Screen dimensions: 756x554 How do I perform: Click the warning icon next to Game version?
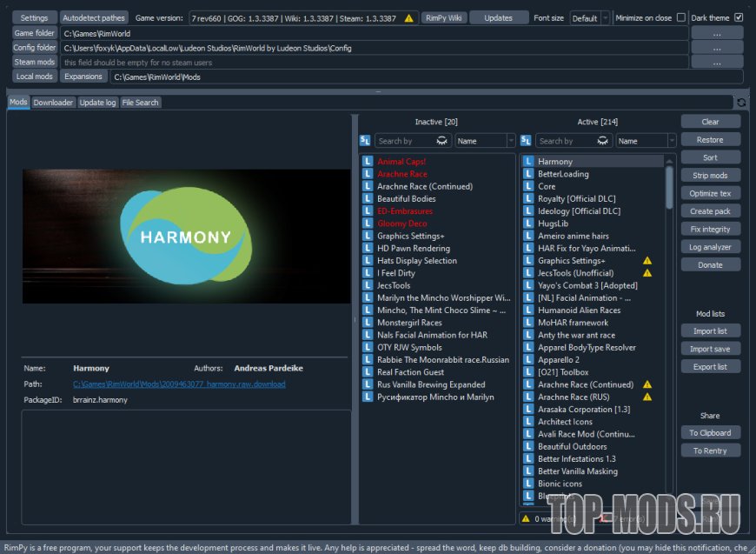tap(409, 17)
